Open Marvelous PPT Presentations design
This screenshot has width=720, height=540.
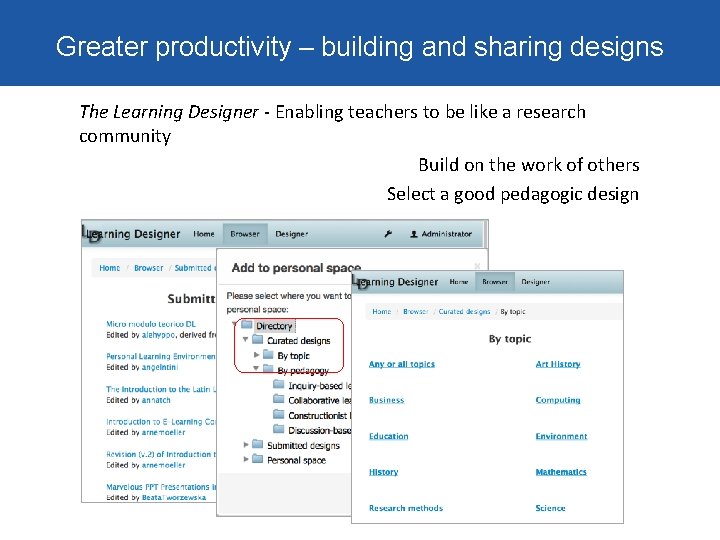click(x=161, y=487)
